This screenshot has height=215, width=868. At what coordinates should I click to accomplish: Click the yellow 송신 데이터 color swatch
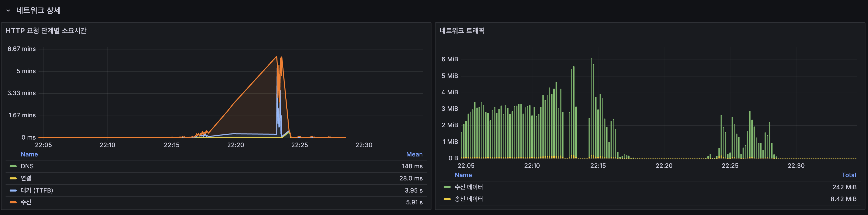[447, 199]
